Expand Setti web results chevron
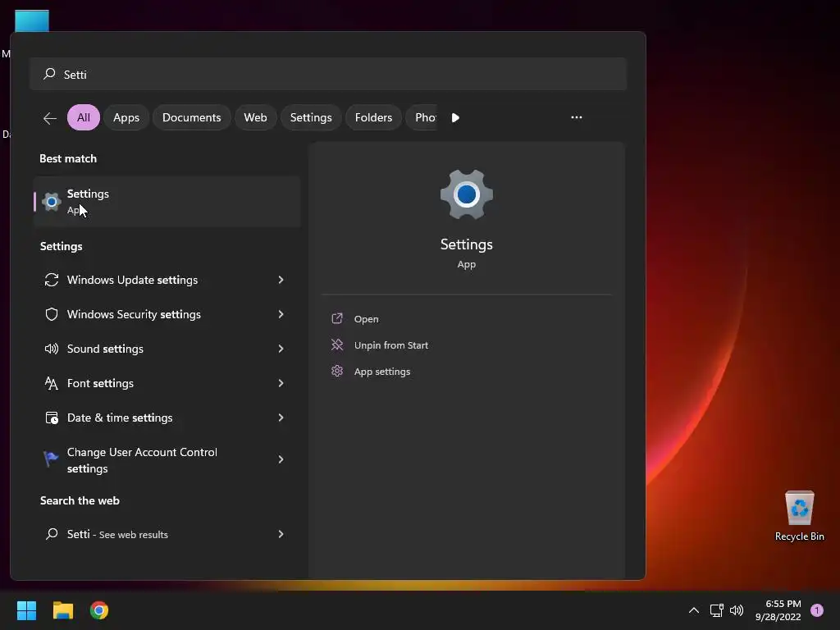Screen dimensions: 840x630 pyautogui.click(x=281, y=533)
